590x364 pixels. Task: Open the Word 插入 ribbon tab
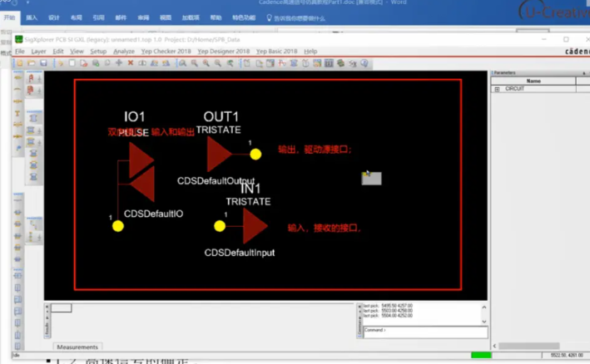coord(32,17)
